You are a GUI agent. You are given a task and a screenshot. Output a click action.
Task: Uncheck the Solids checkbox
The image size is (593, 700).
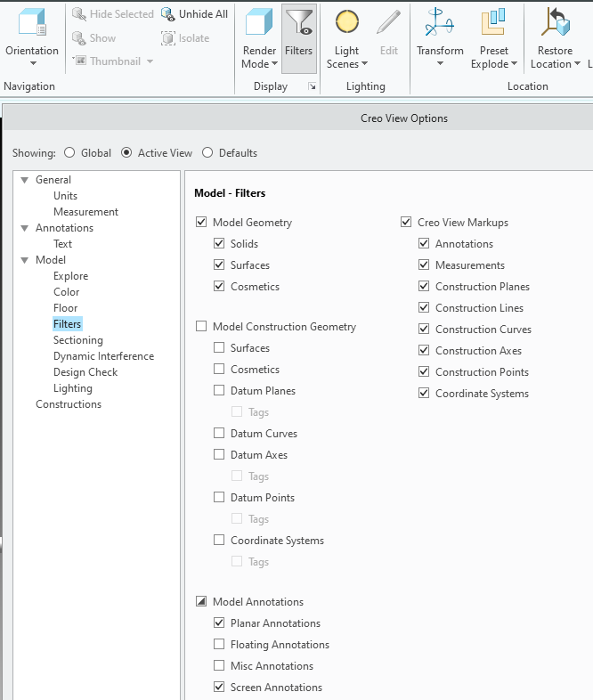[219, 244]
